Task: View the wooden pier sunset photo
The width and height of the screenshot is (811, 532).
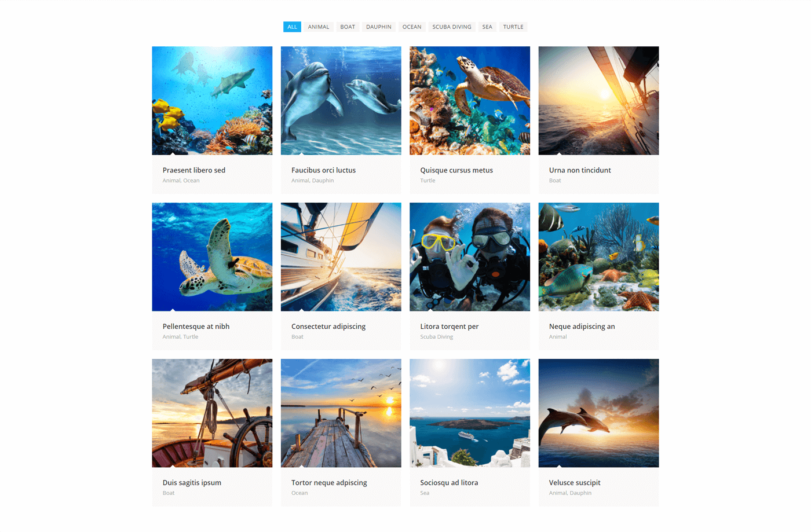Action: click(x=341, y=413)
